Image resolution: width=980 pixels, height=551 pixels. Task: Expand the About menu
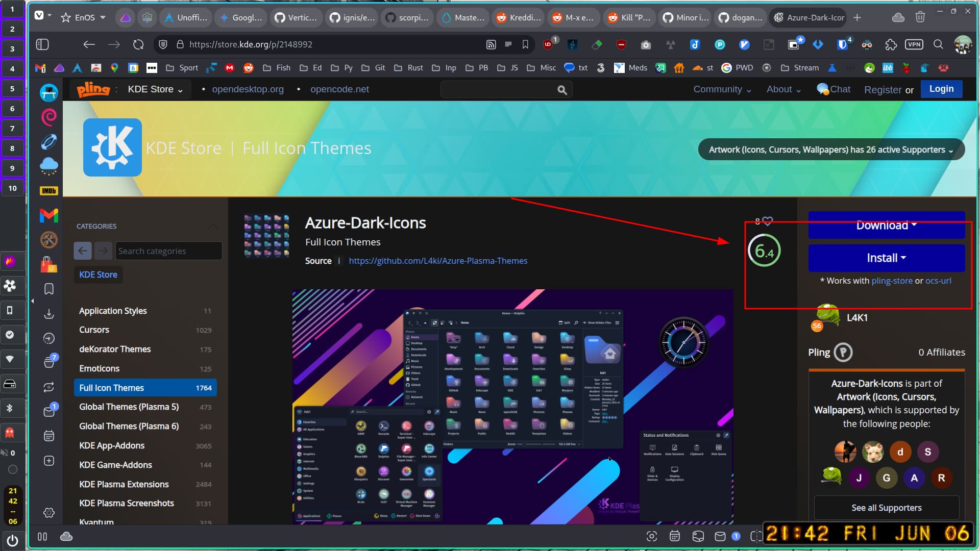[x=783, y=89]
